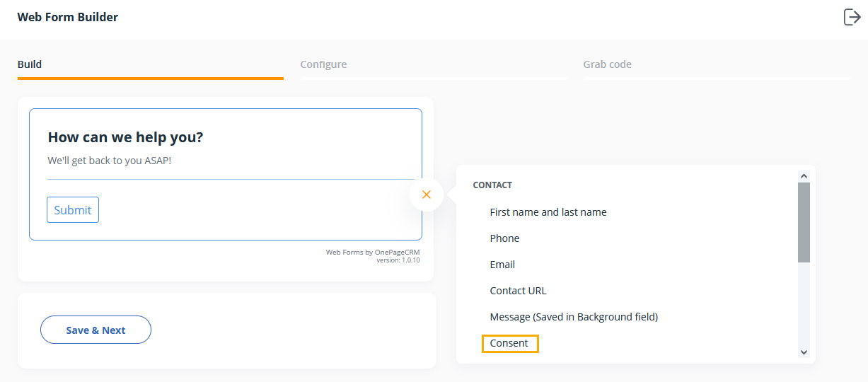The width and height of the screenshot is (868, 382).
Task: Close the field picker with orange X
Action: click(x=426, y=195)
